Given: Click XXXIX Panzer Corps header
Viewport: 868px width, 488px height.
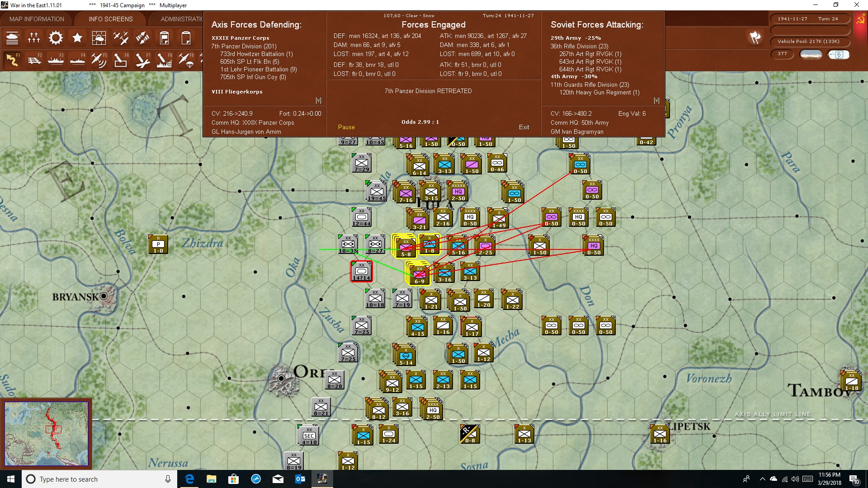Looking at the screenshot, I should (240, 38).
